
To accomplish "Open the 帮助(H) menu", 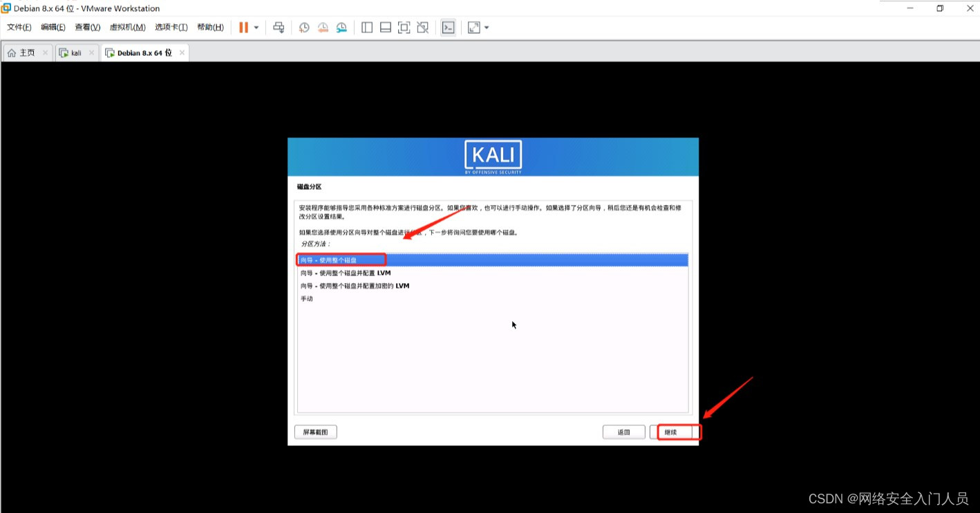I will (211, 28).
